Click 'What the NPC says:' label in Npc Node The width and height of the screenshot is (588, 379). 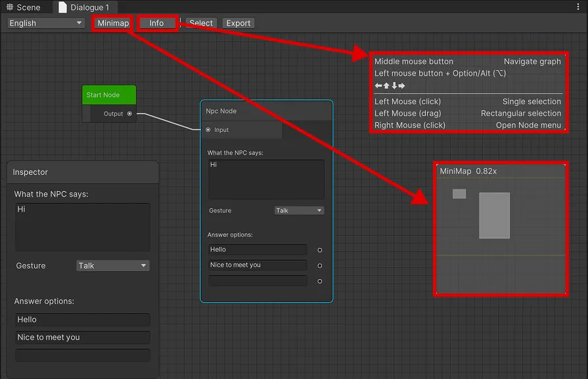[x=235, y=153]
